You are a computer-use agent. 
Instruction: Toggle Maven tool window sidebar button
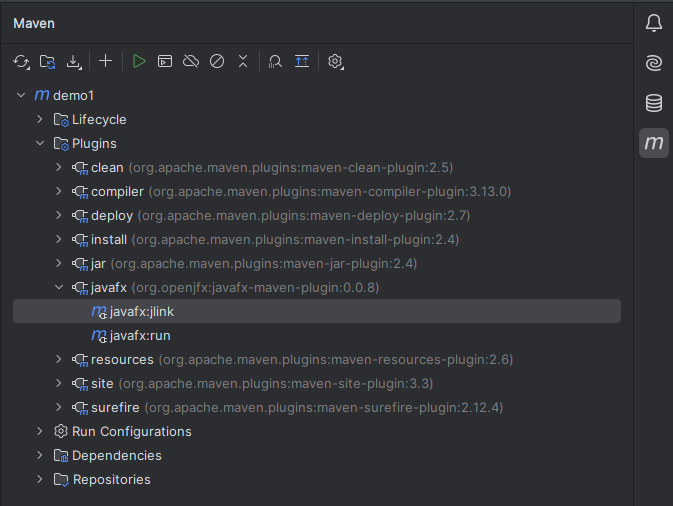[x=654, y=143]
